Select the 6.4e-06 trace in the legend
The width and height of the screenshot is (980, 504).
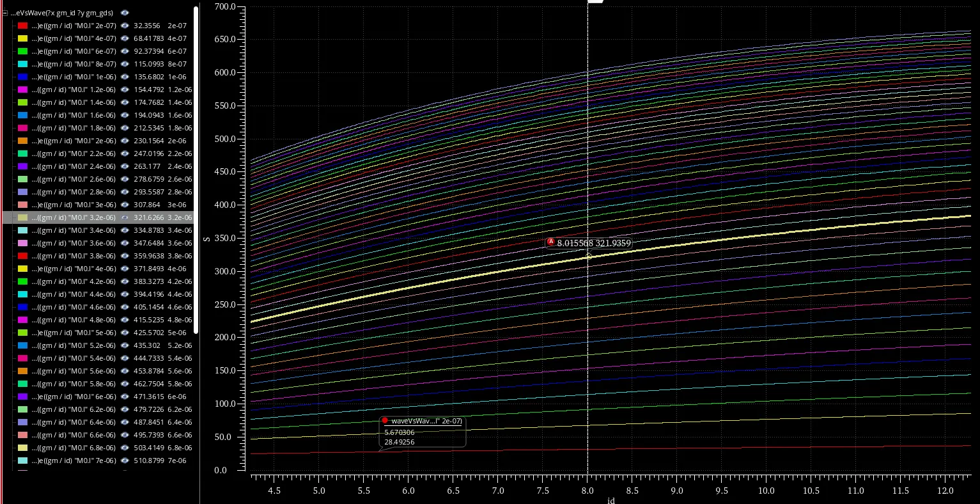(x=97, y=422)
